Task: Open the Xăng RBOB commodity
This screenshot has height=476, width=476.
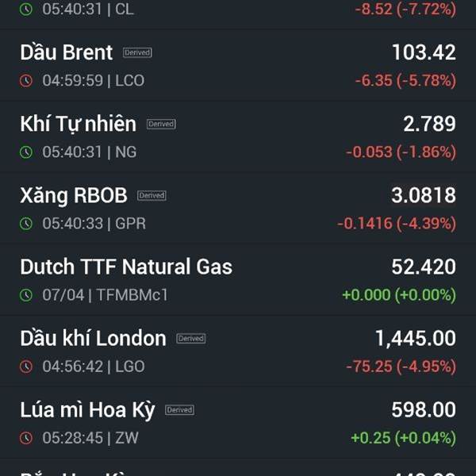Action: click(x=238, y=208)
